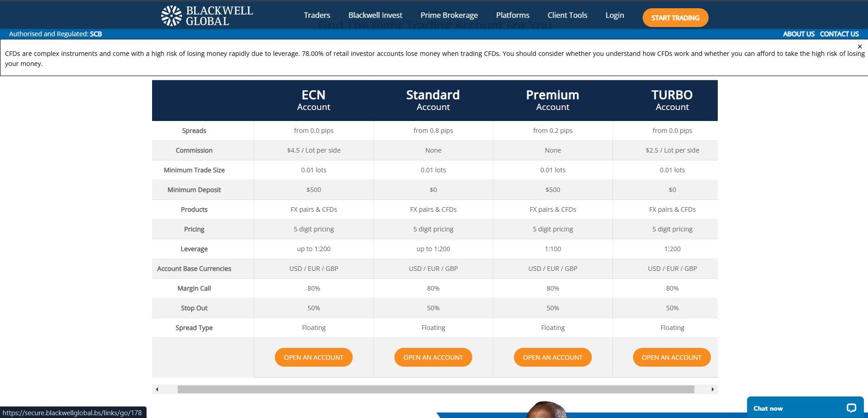868x418 pixels.
Task: Click the Standard Account column header
Action: (433, 100)
